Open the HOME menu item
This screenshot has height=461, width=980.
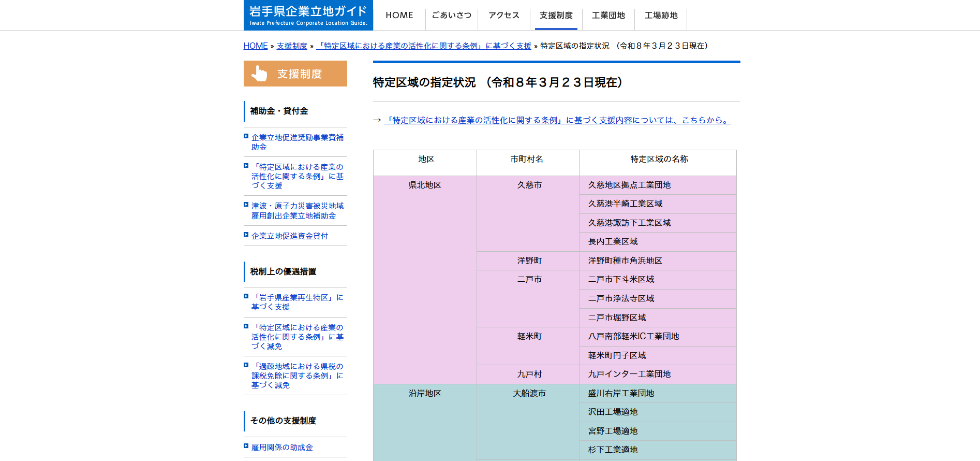[x=399, y=16]
